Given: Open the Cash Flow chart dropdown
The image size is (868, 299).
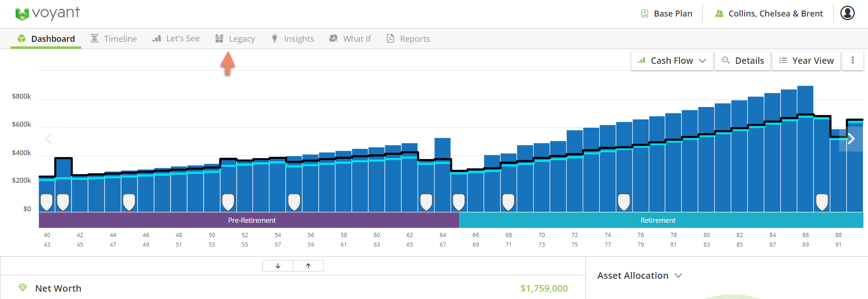Looking at the screenshot, I should [x=672, y=61].
